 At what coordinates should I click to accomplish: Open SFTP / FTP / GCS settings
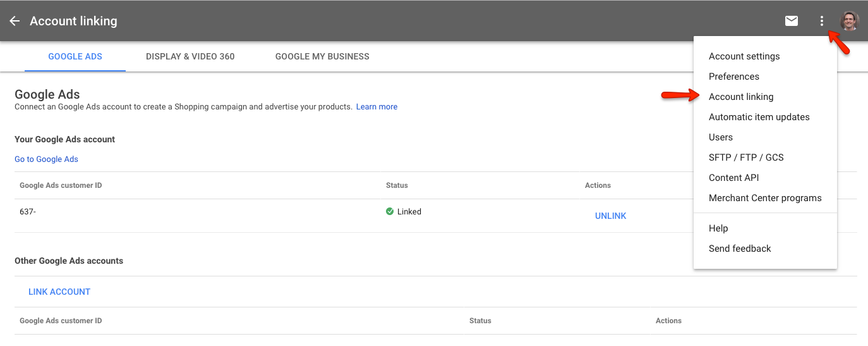(x=746, y=158)
